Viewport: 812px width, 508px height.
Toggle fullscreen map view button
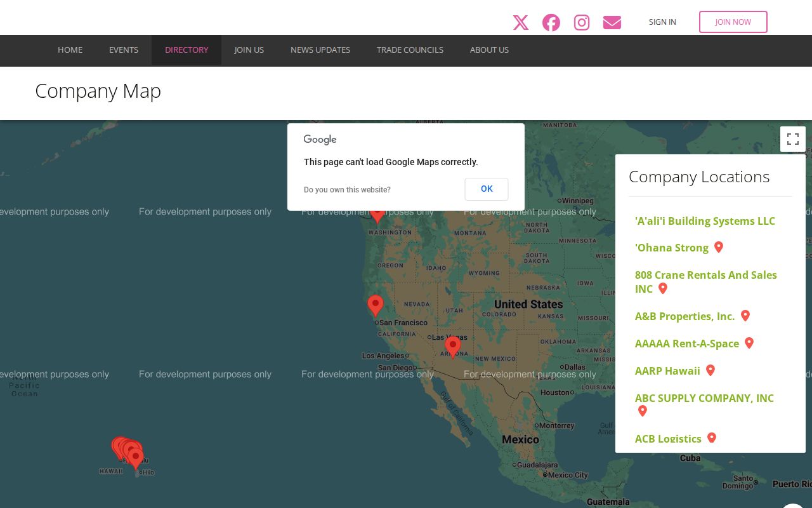tap(793, 139)
